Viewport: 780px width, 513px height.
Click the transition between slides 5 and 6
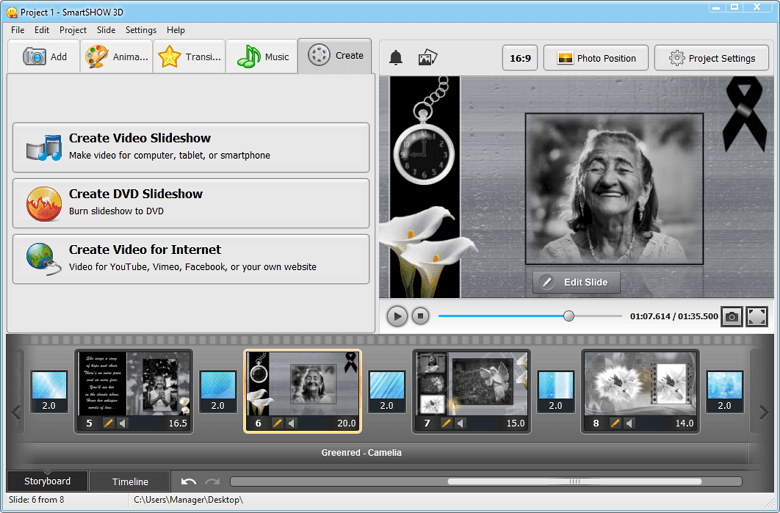pyautogui.click(x=218, y=391)
